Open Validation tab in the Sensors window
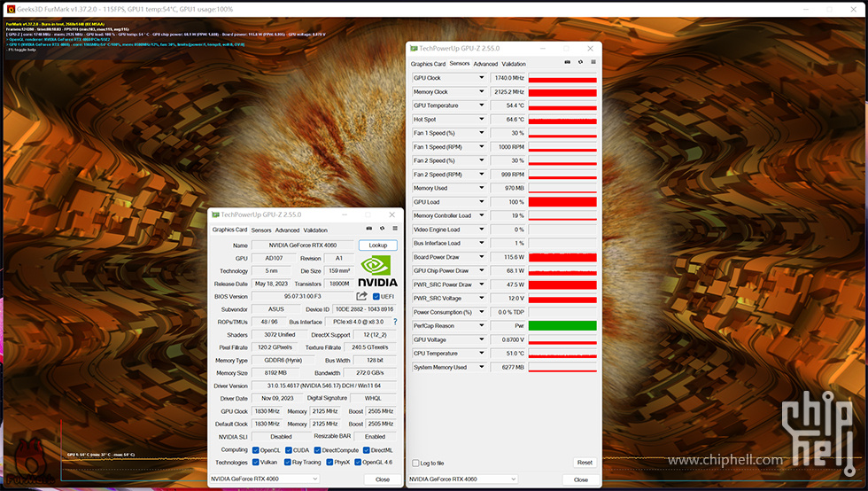The height and width of the screenshot is (491, 868). pos(514,64)
